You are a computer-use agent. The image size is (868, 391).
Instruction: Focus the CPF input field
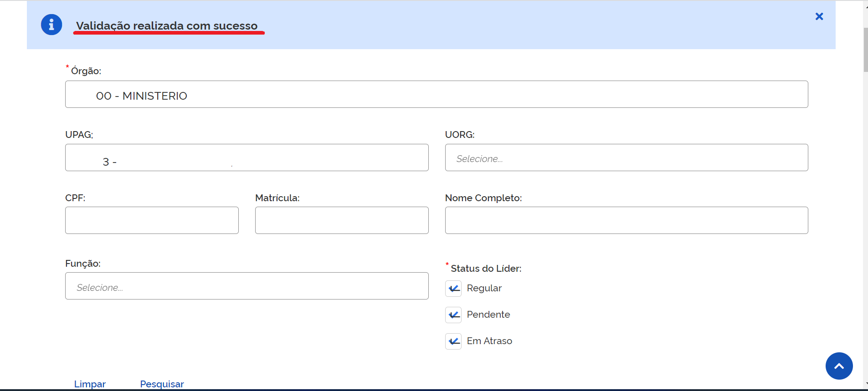[152, 221]
